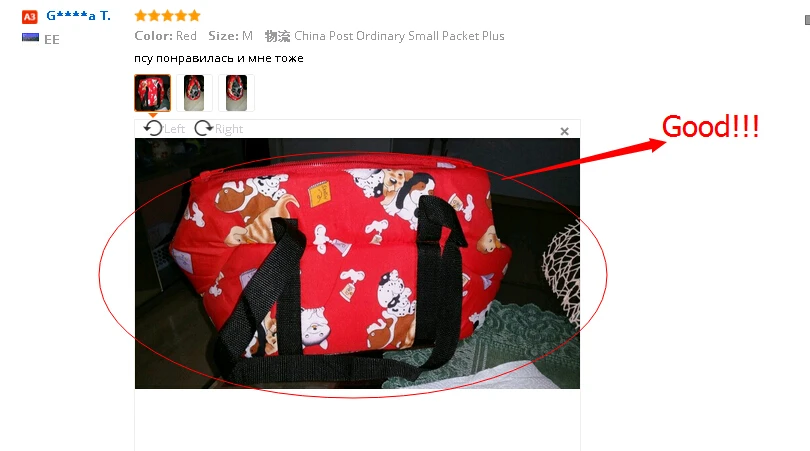Close the enlarged photo viewer with X
This screenshot has width=810, height=451.
(x=565, y=131)
